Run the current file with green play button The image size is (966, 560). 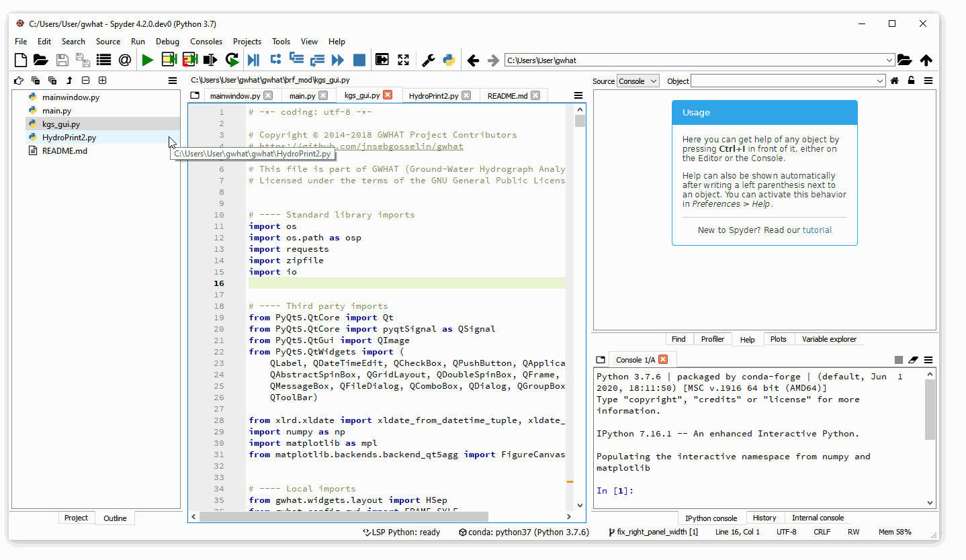(147, 60)
